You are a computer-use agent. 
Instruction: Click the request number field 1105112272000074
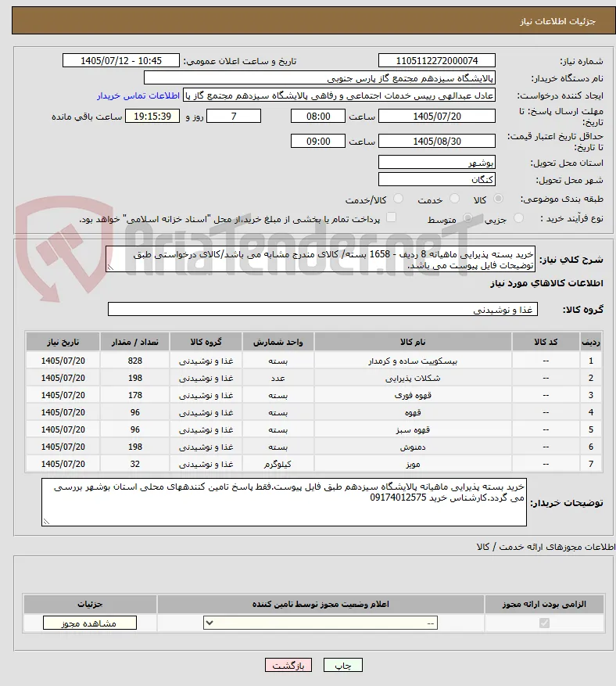pyautogui.click(x=437, y=61)
